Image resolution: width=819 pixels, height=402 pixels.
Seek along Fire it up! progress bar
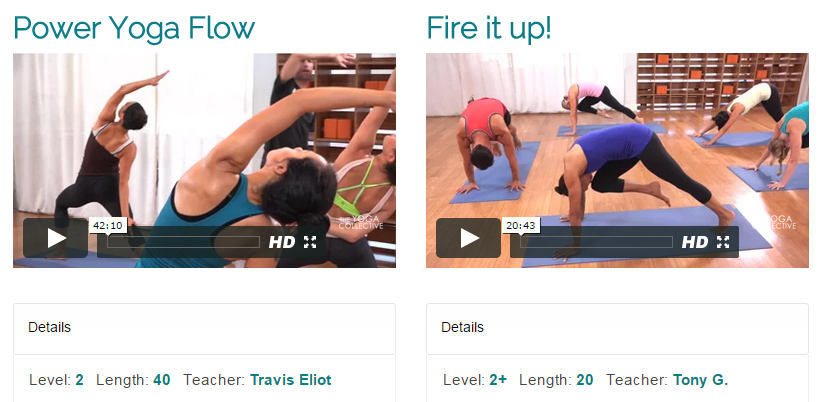(596, 242)
